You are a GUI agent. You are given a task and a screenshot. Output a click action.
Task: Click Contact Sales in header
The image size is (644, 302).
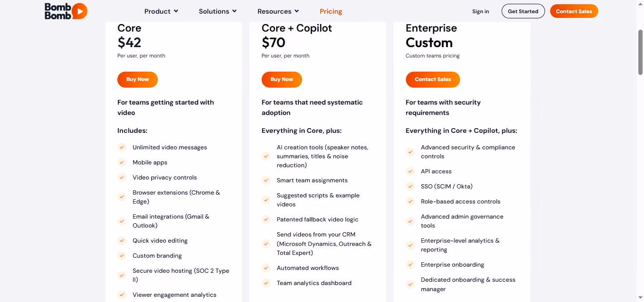pyautogui.click(x=574, y=11)
